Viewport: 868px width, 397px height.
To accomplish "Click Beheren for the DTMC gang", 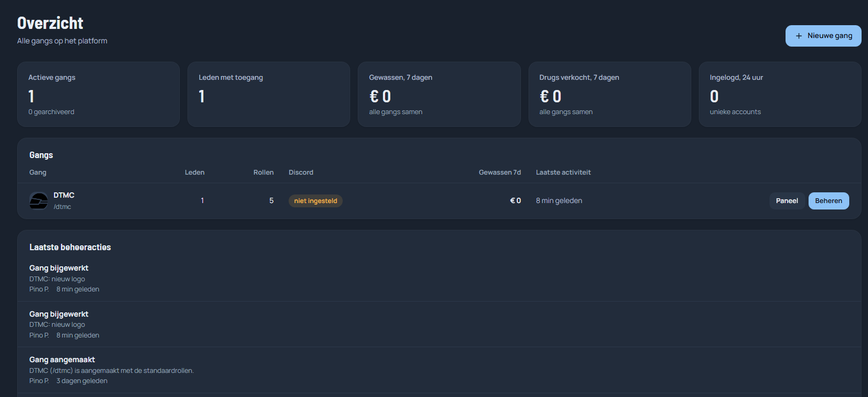I will pos(828,201).
